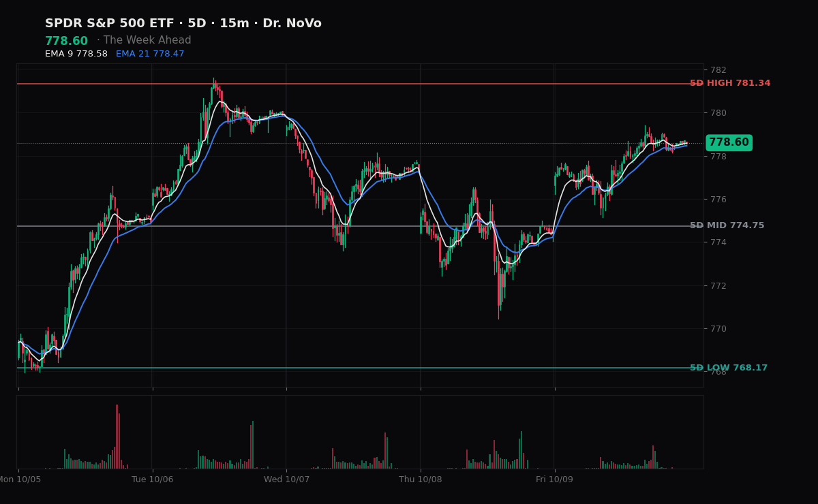Viewport: 818px width, 504px height.
Task: Click the subtitle The Week Ahead
Action: (x=147, y=40)
